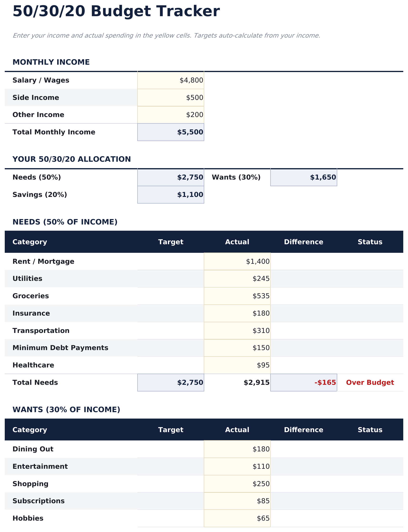Viewport: 408px width, 532px height.
Task: Click the Minimum Debt Payments actual cell
Action: point(237,348)
